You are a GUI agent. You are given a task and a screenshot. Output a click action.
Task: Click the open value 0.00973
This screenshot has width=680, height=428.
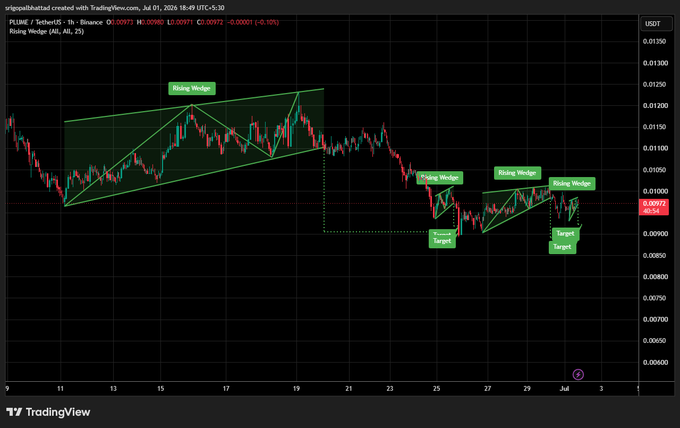point(122,22)
